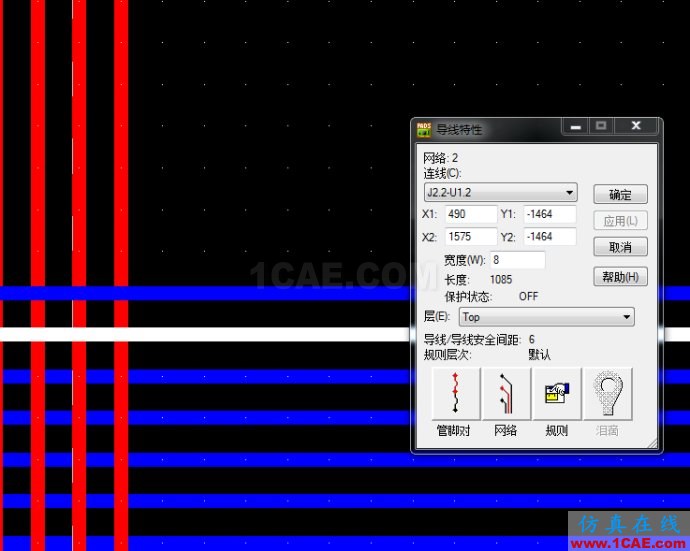Select the white highlighted horizontal trace
Viewport: 690px width, 551px height.
(205, 334)
